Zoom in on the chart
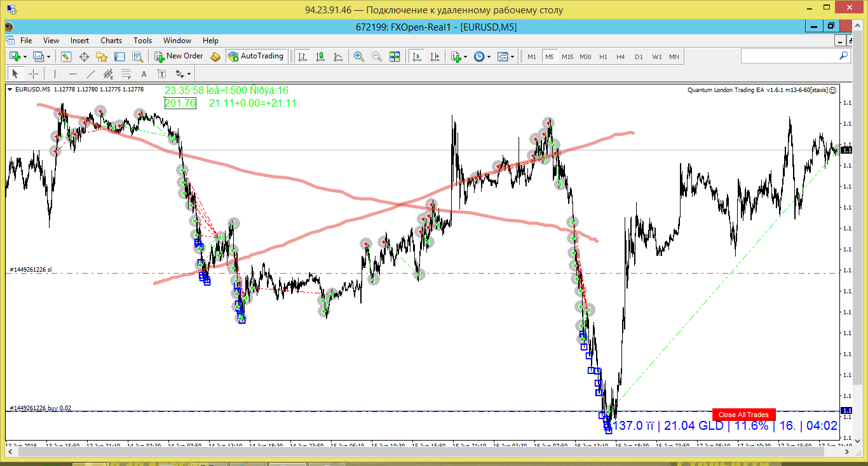This screenshot has height=466, width=868. tap(359, 57)
